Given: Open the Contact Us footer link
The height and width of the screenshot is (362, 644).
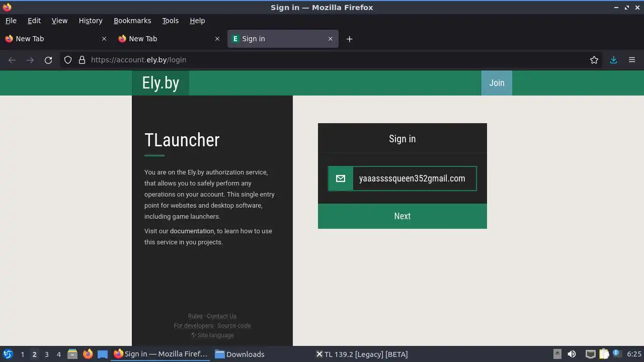Looking at the screenshot, I should tap(221, 316).
